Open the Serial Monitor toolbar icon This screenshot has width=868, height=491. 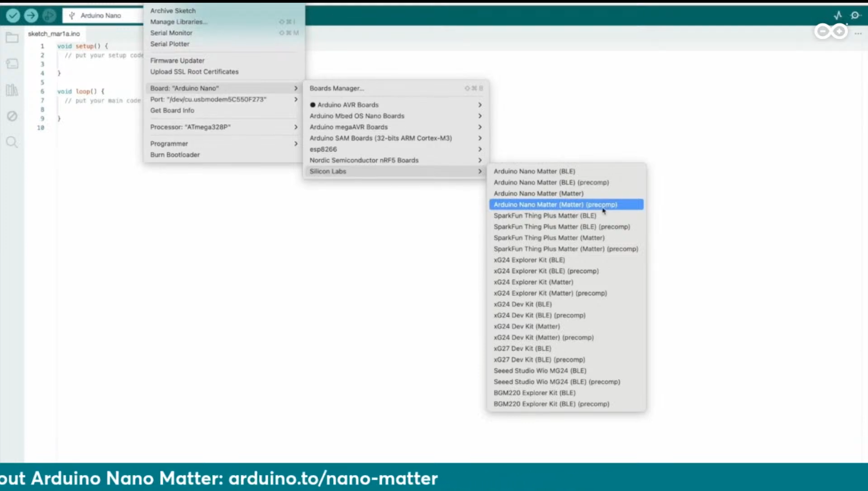855,15
